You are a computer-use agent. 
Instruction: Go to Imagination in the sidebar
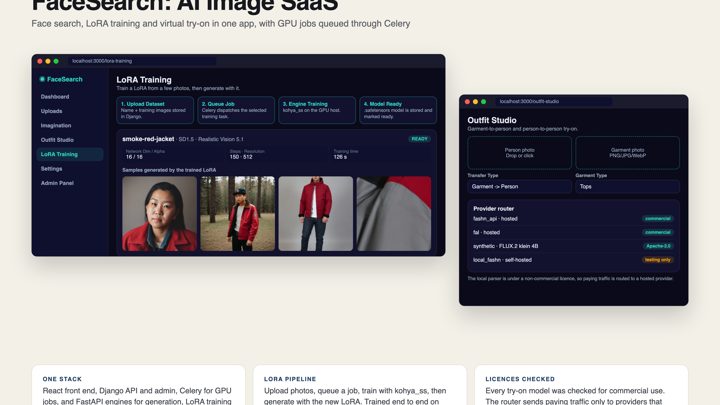56,125
